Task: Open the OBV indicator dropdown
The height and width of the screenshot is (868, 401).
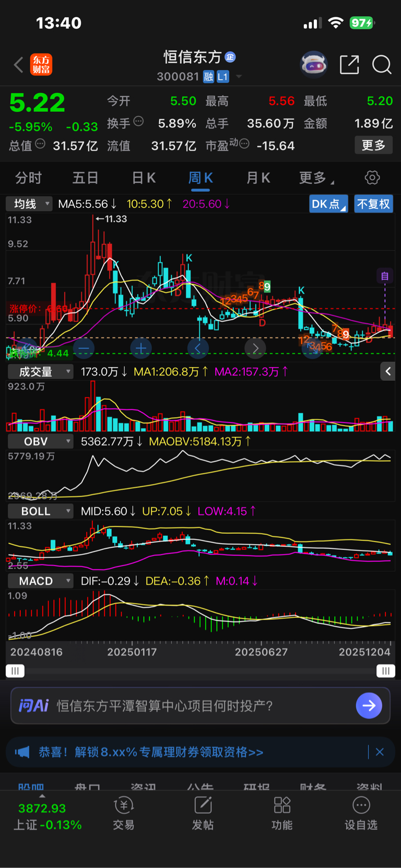Action: [40, 441]
